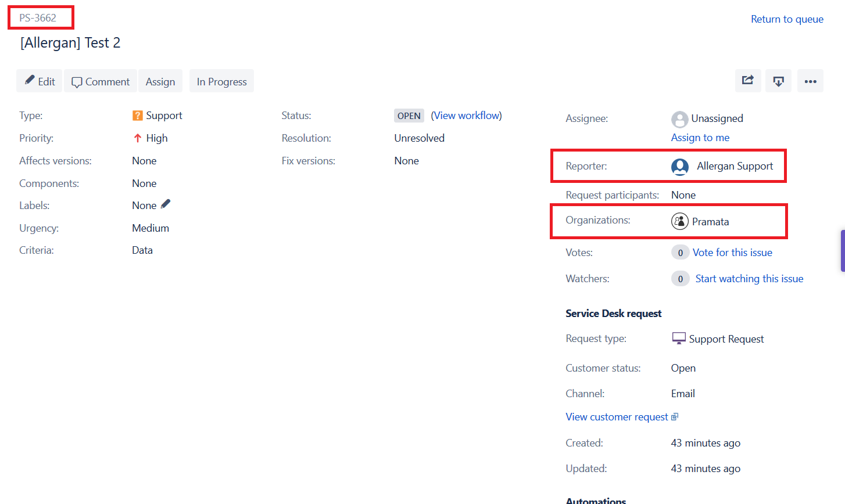Click the watchers count badge
This screenshot has width=845, height=504.
click(681, 279)
